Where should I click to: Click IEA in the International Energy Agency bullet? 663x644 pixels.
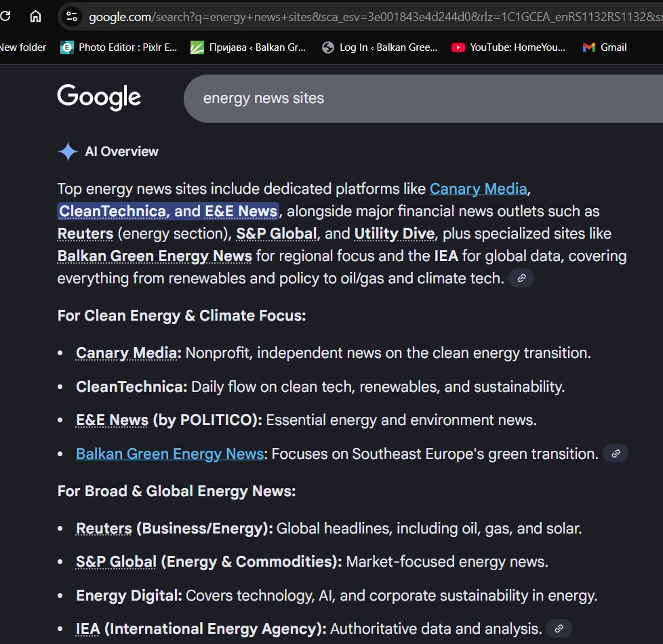coord(88,629)
